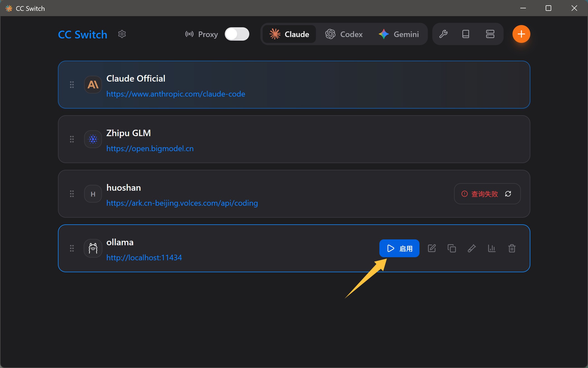The width and height of the screenshot is (588, 368).
Task: Switch to the Gemini tab
Action: [x=399, y=34]
